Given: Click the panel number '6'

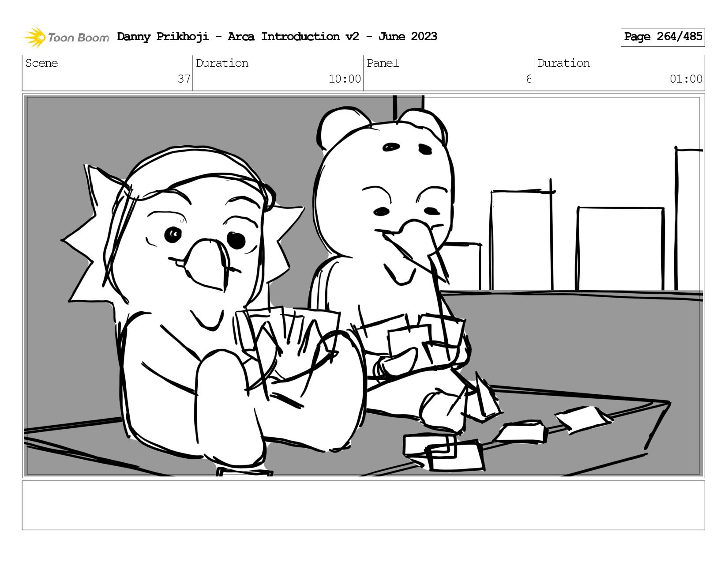Looking at the screenshot, I should pyautogui.click(x=529, y=79).
